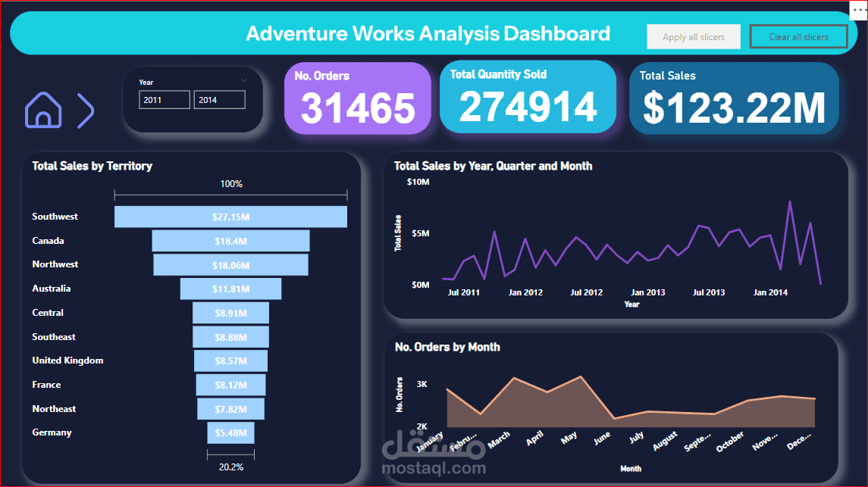The image size is (868, 487).
Task: Select Central $8.91M funnel bar
Action: 231,313
